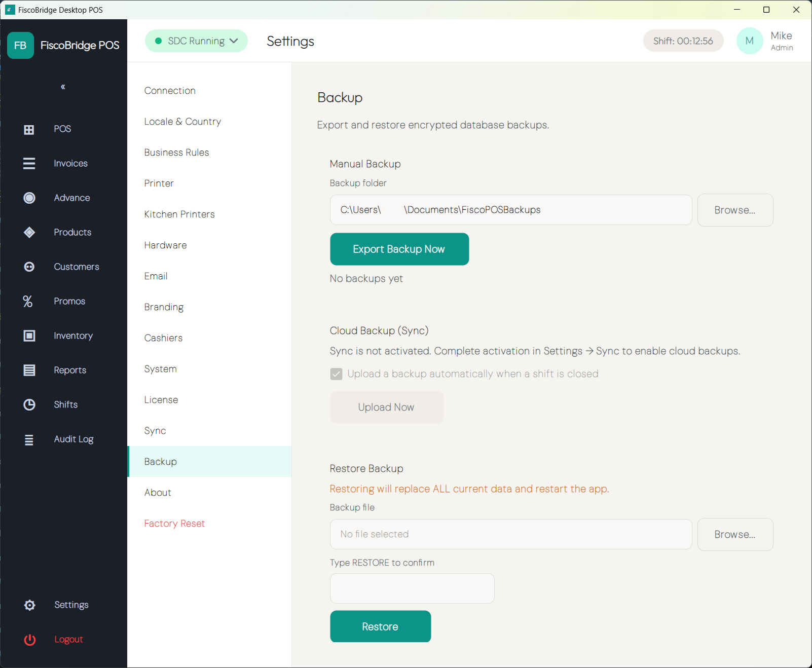
Task: Click the backup folder path field
Action: pyautogui.click(x=511, y=210)
